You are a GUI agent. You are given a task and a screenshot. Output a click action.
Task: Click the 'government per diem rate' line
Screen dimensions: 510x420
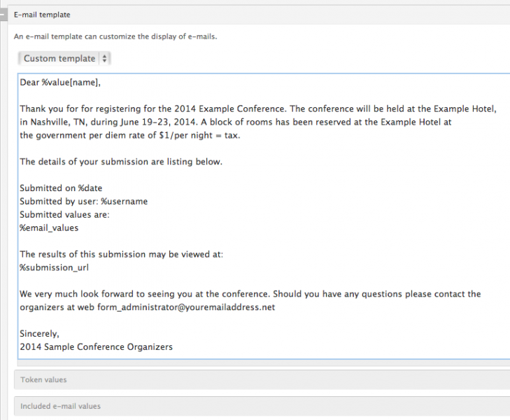(129, 135)
